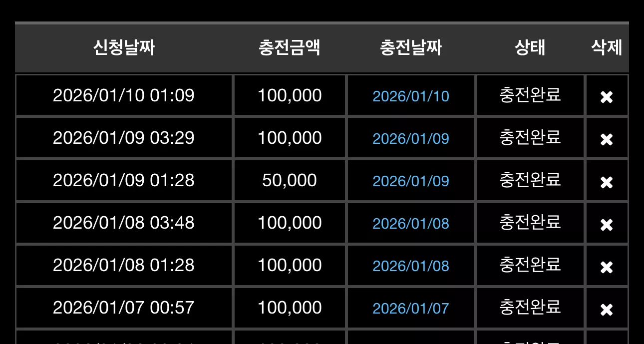Open the blue 2026/01/10 charge date link
This screenshot has width=644, height=344.
tap(411, 96)
